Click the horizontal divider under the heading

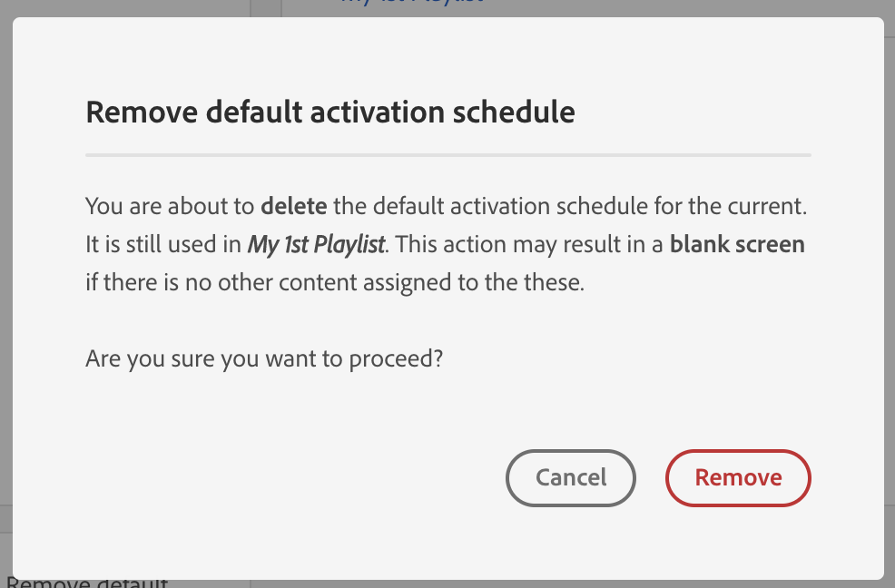(448, 154)
